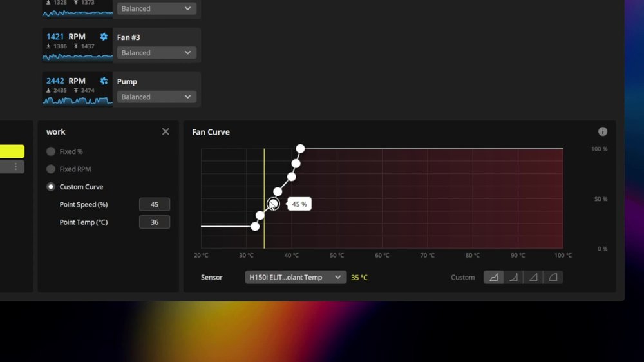Select the third curve preset shape icon
Image resolution: width=644 pixels, height=362 pixels.
tap(533, 278)
